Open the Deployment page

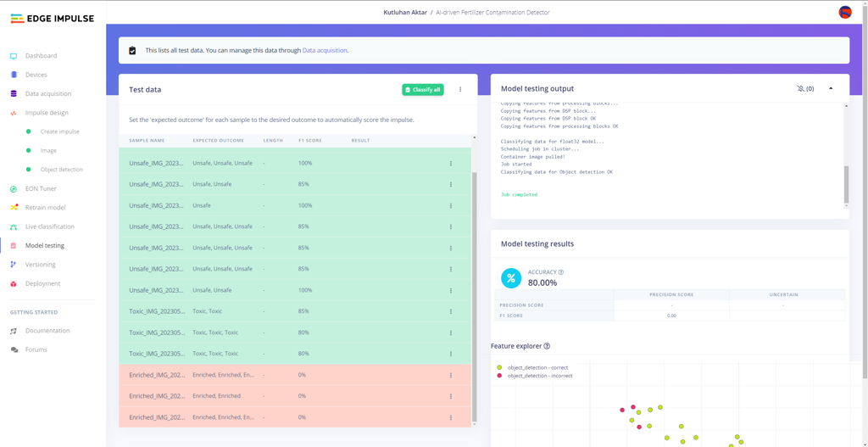click(42, 283)
